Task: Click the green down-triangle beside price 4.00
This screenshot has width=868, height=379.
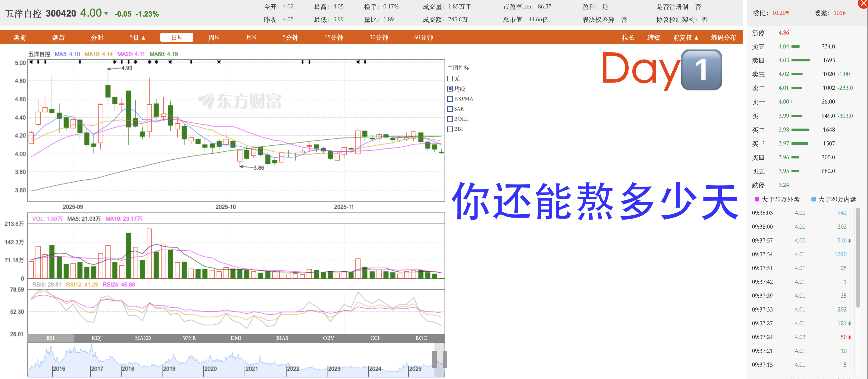Action: tap(106, 14)
